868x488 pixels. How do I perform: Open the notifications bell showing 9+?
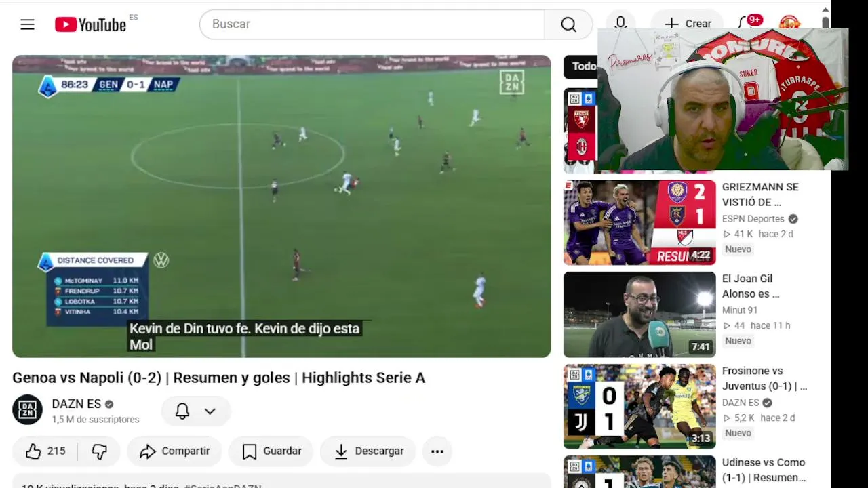coord(749,22)
